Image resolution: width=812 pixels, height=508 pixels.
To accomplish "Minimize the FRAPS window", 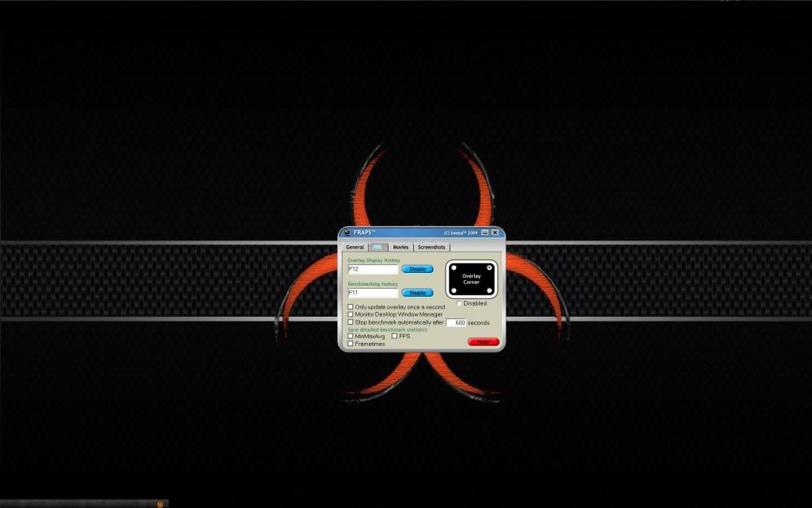I will tap(485, 233).
